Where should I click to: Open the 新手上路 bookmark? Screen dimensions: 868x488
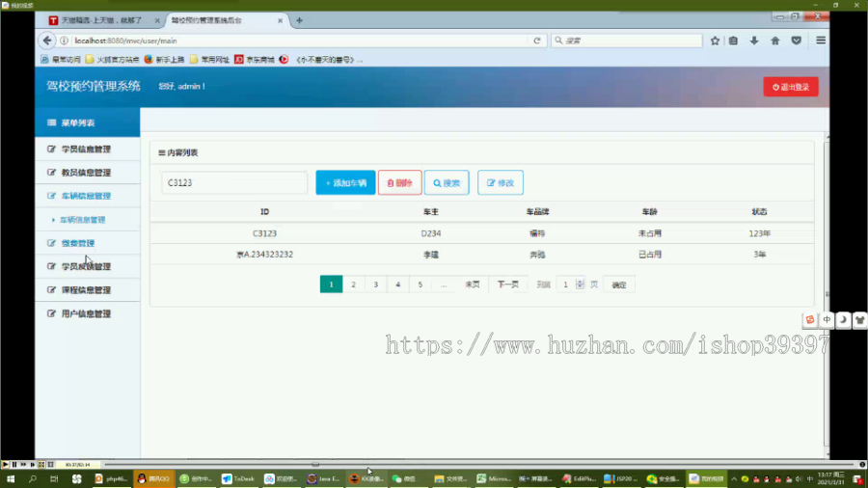pyautogui.click(x=164, y=59)
